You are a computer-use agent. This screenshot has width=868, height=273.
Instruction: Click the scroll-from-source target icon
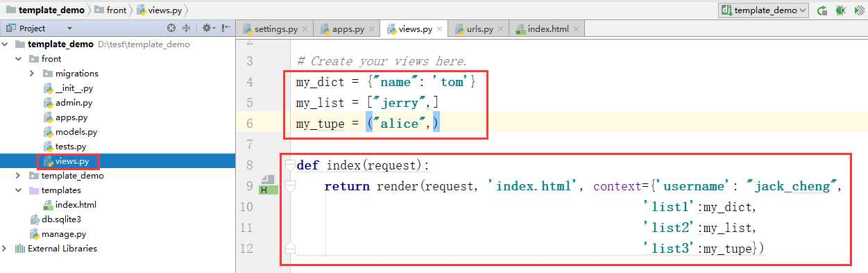pyautogui.click(x=171, y=28)
